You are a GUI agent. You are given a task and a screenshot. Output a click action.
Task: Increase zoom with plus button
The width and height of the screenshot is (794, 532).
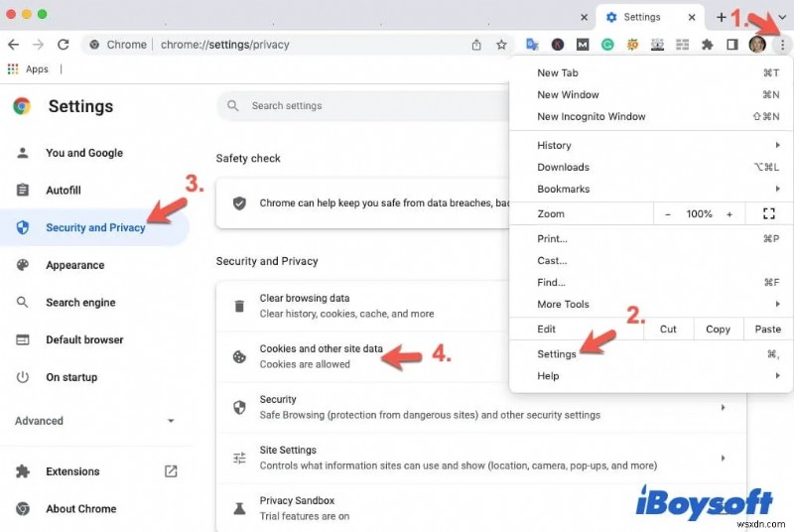point(729,214)
